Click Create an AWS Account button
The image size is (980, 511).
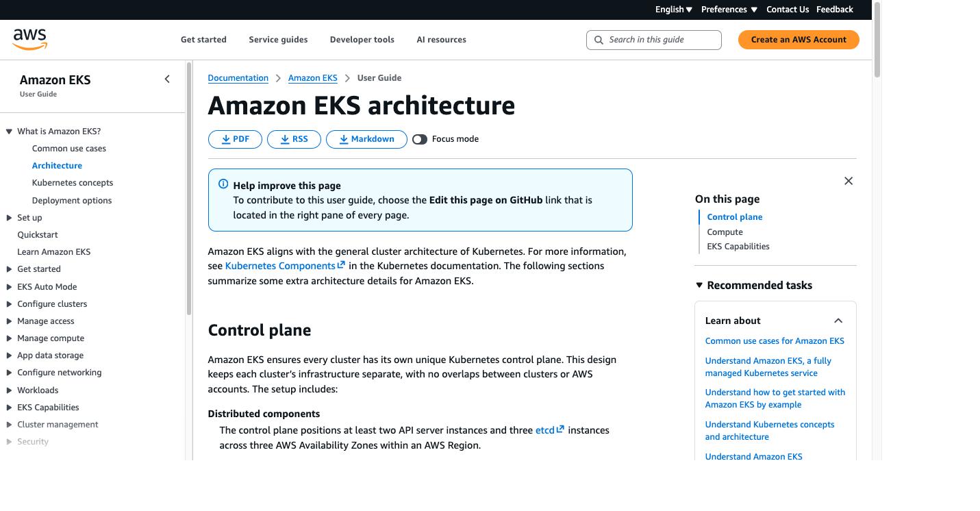pyautogui.click(x=799, y=40)
